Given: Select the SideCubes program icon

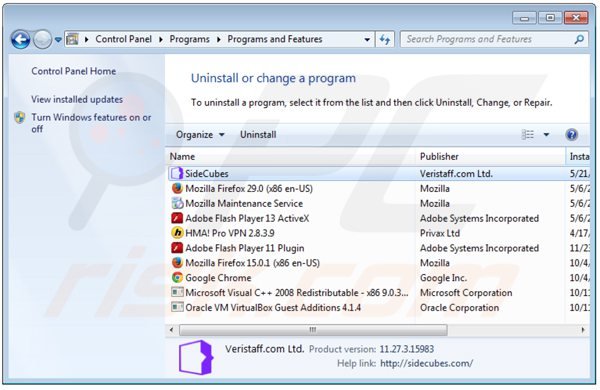Looking at the screenshot, I should click(177, 173).
